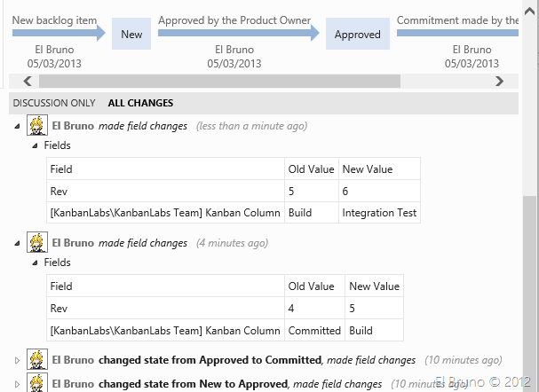The image size is (539, 392).
Task: Click avatar beside New to Approved change
Action: (x=36, y=383)
